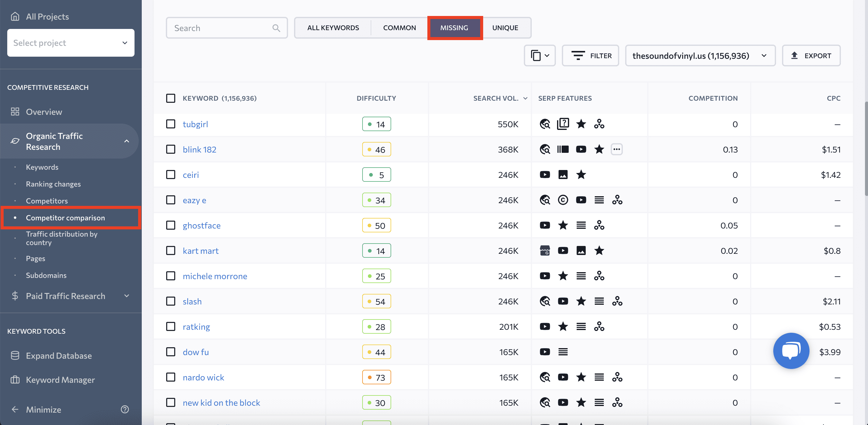Viewport: 868px width, 425px height.
Task: Check the ghostface row checkbox
Action: (170, 225)
